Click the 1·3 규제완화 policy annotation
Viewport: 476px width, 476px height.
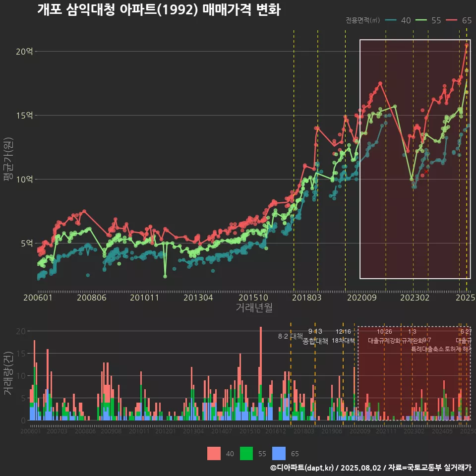tap(412, 336)
